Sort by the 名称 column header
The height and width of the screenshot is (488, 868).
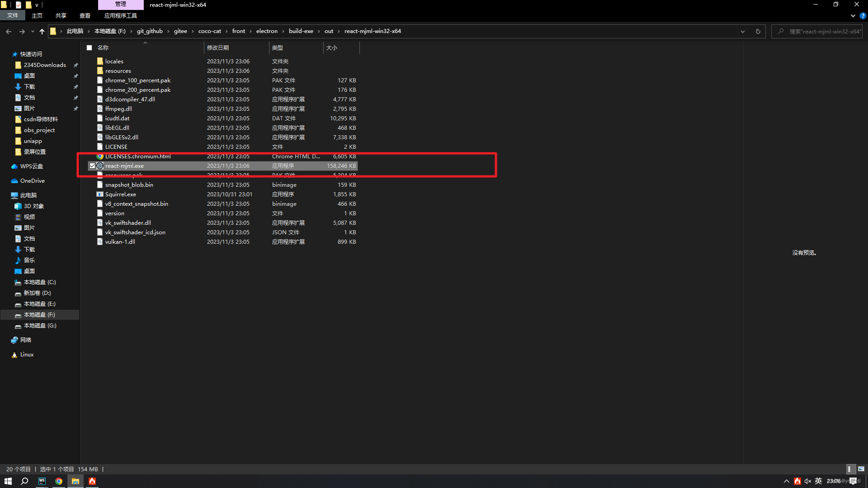(x=145, y=48)
